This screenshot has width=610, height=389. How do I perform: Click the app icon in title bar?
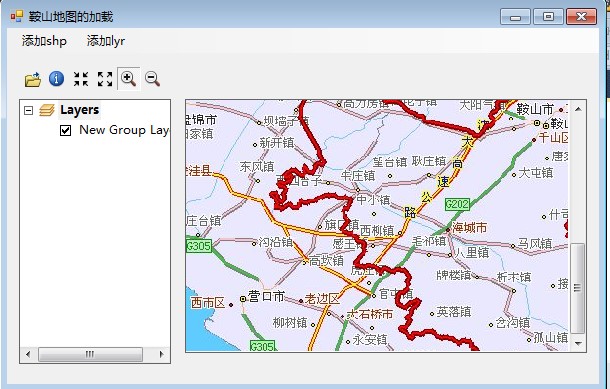click(x=17, y=16)
